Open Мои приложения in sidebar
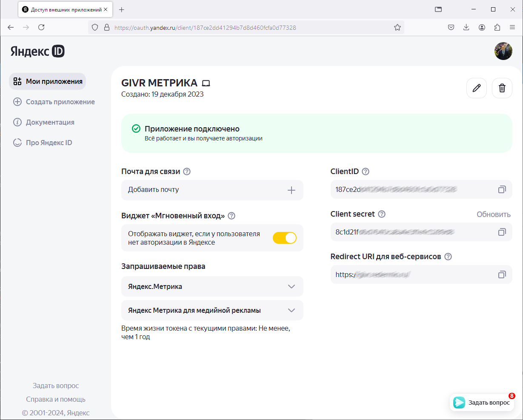Screen dimensions: 523x420 pyautogui.click(x=48, y=81)
